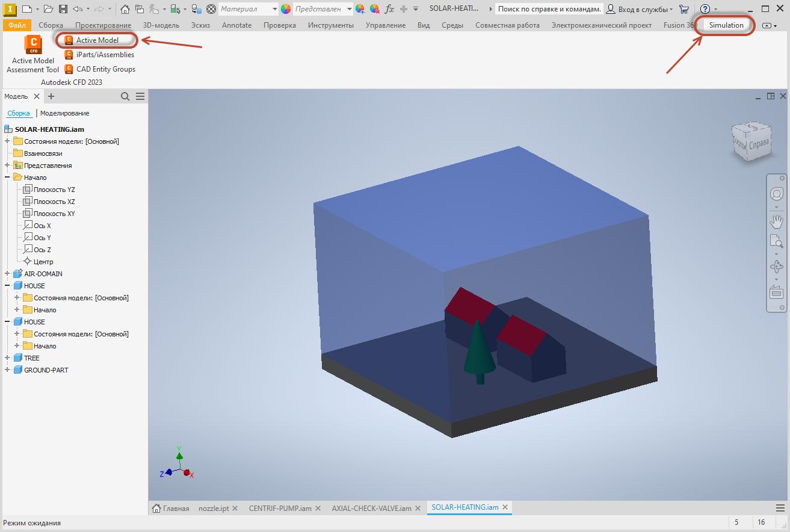Select the Zoom tool in navigation bar
Image resolution: width=790 pixels, height=532 pixels.
[x=777, y=242]
